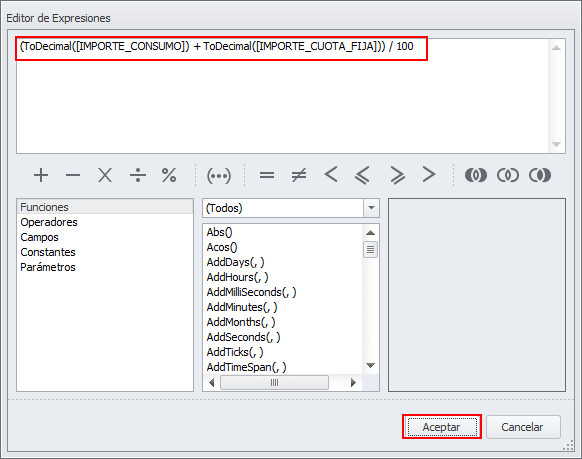Insert the multiply operator
Viewport: 582px width, 459px height.
(105, 175)
